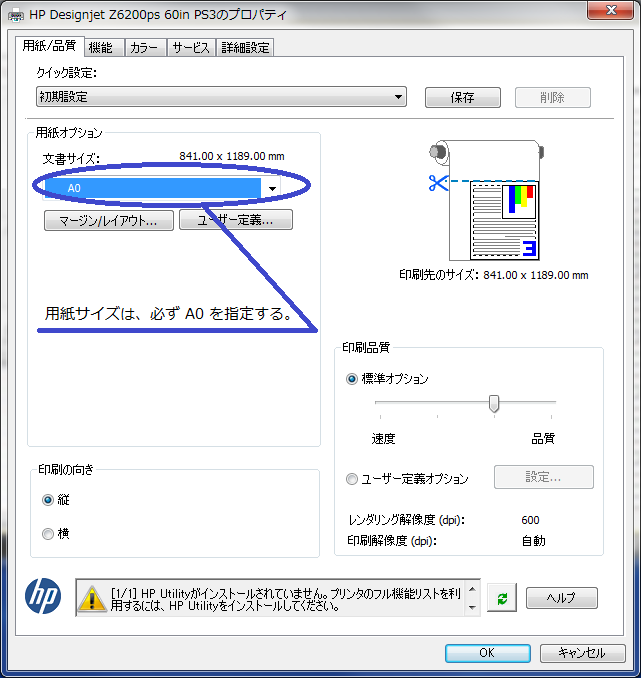The width and height of the screenshot is (641, 678).
Task: Select the 標準オプション radio button
Action: point(352,379)
